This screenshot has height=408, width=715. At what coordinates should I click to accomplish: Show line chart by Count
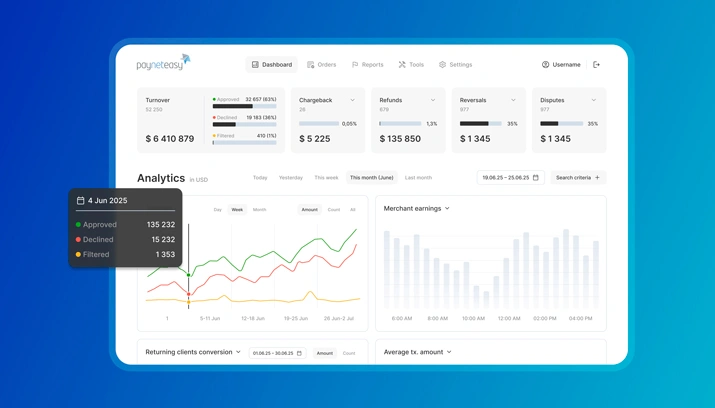tap(334, 210)
